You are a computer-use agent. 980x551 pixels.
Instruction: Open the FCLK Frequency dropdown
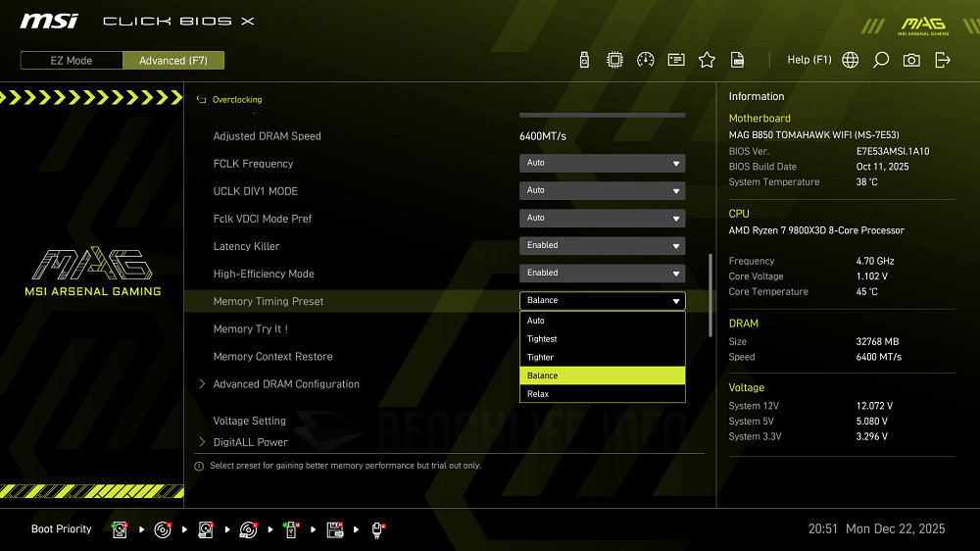coord(602,164)
